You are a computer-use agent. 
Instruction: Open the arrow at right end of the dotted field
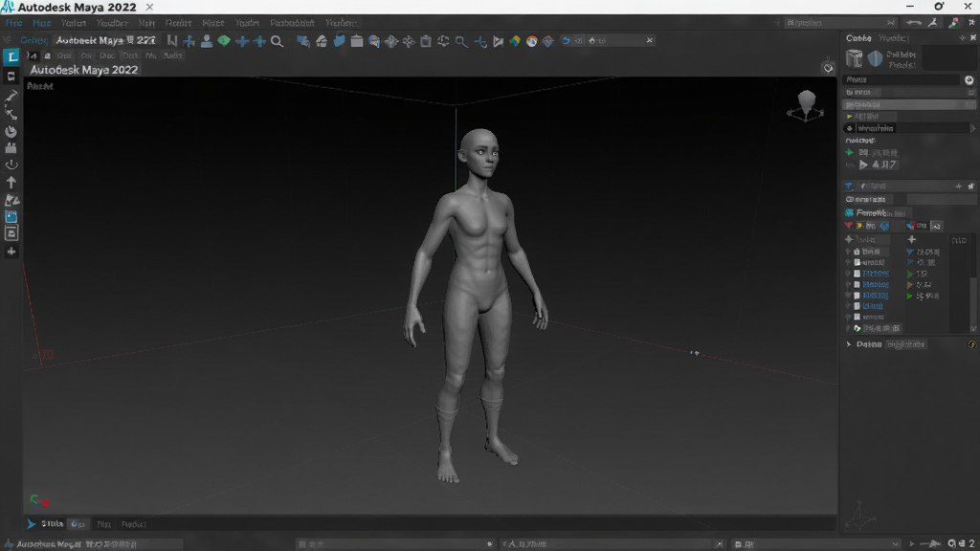972,128
